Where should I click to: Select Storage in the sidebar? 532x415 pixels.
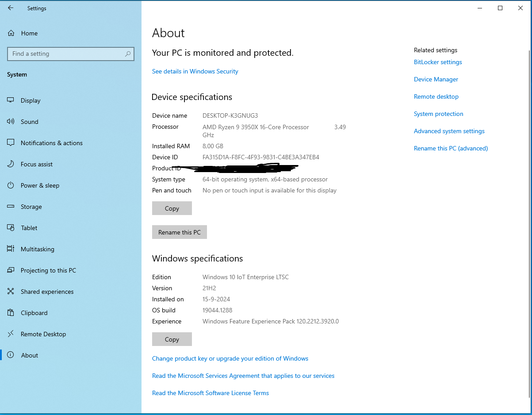coord(71,207)
